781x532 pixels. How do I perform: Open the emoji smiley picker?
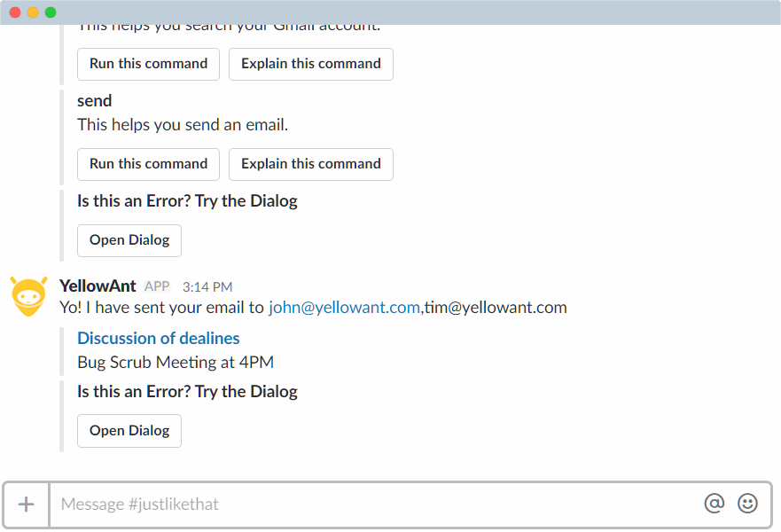tap(747, 503)
